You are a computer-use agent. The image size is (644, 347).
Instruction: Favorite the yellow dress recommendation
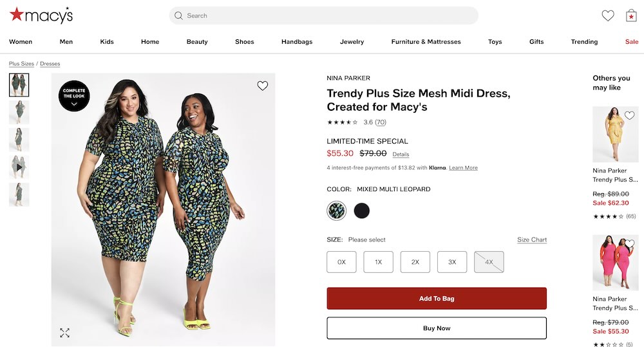tap(629, 116)
